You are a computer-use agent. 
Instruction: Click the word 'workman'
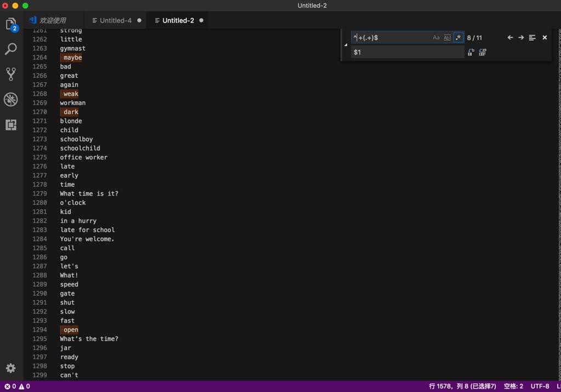point(73,102)
